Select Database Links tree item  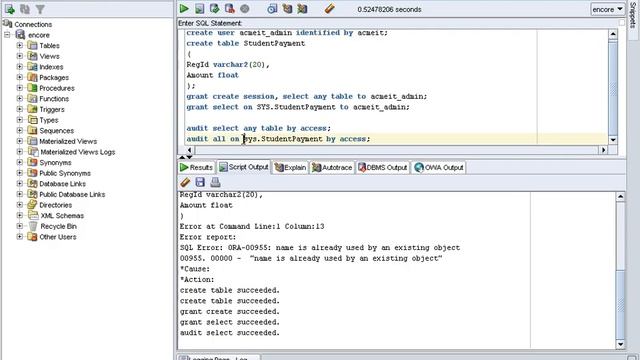click(x=62, y=184)
